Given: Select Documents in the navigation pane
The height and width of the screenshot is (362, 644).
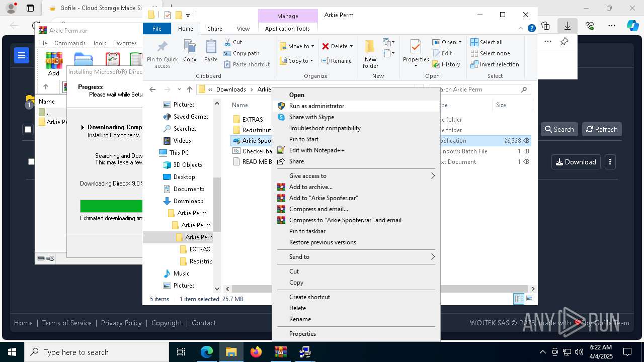Looking at the screenshot, I should point(184,189).
